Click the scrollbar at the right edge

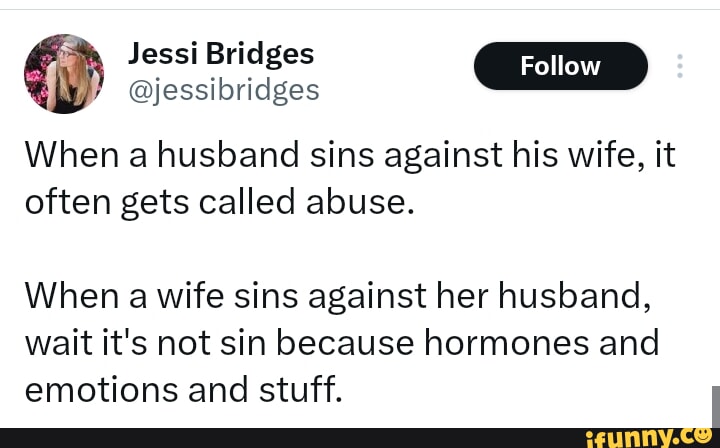tap(716, 406)
